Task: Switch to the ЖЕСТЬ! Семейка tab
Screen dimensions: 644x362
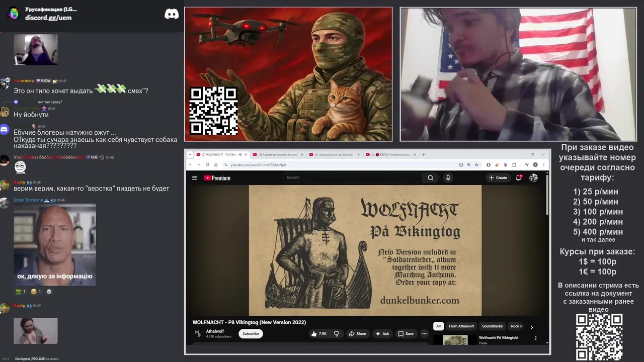Action: tap(391, 154)
